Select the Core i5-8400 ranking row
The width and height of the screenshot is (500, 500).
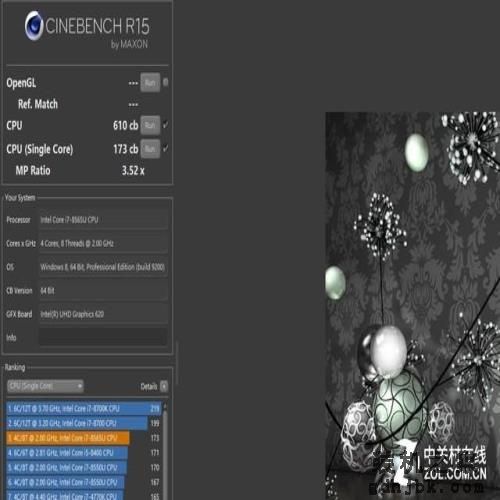click(x=83, y=453)
